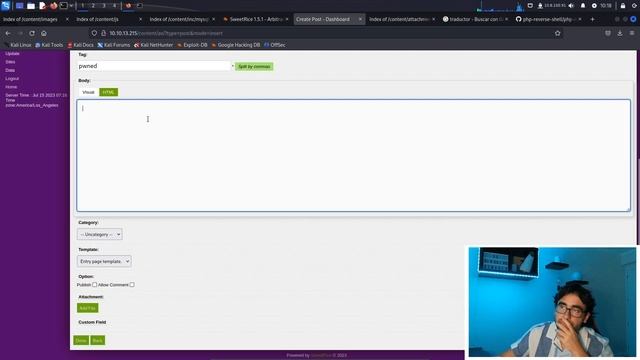
Task: Open the terminal emulator launcher in the panel
Action: pos(64,6)
